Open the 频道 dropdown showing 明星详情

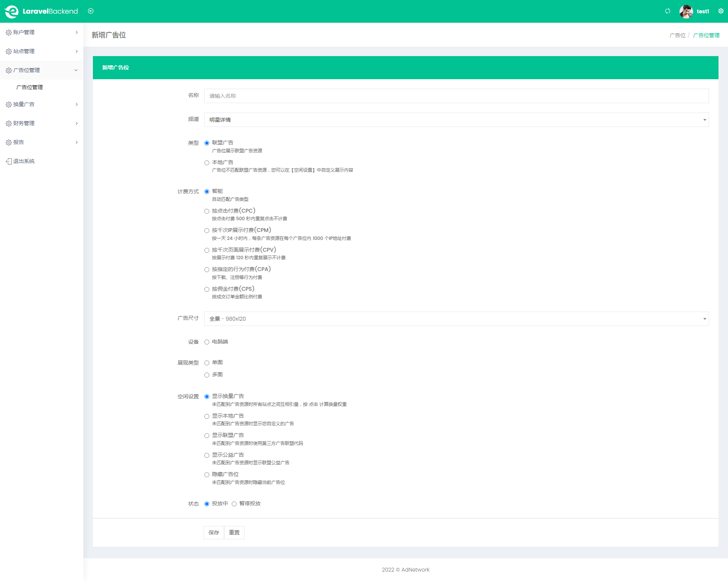tap(456, 120)
